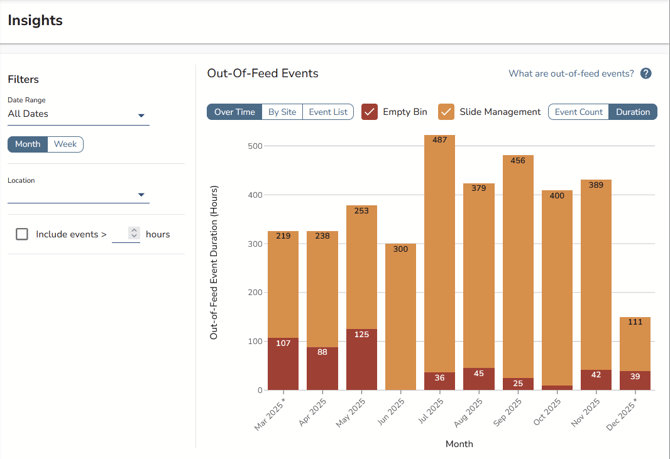
Task: Uncheck the Slide Management checkbox
Action: [446, 112]
